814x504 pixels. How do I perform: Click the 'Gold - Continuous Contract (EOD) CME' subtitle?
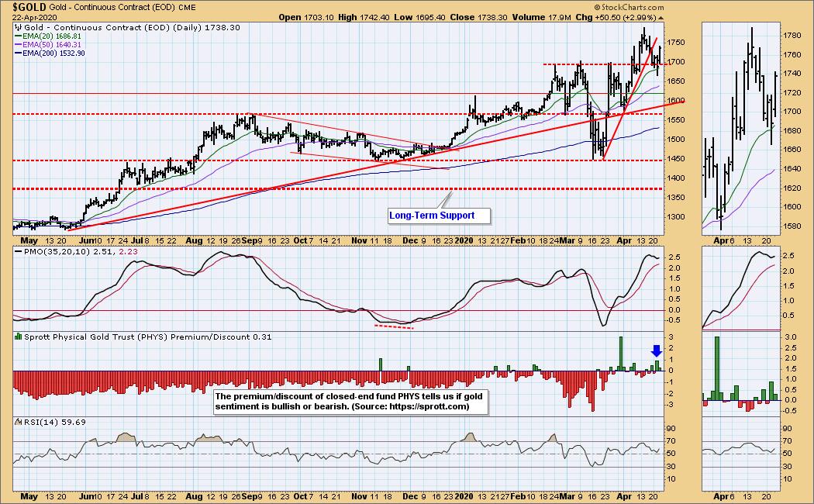click(x=122, y=7)
